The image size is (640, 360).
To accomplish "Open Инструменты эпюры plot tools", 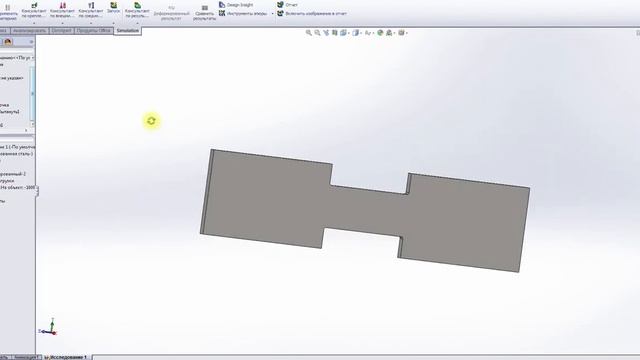I will 243,13.
